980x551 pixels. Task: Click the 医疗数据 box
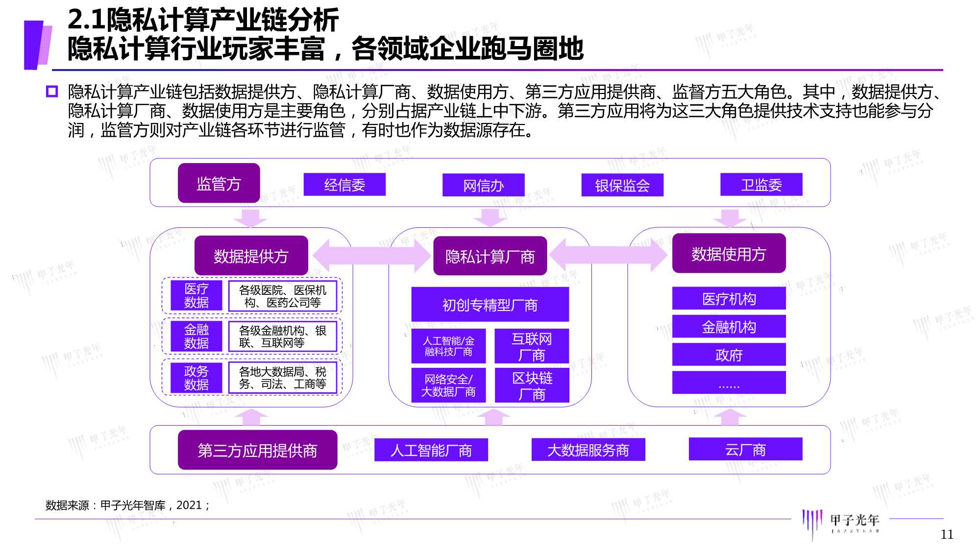click(196, 296)
